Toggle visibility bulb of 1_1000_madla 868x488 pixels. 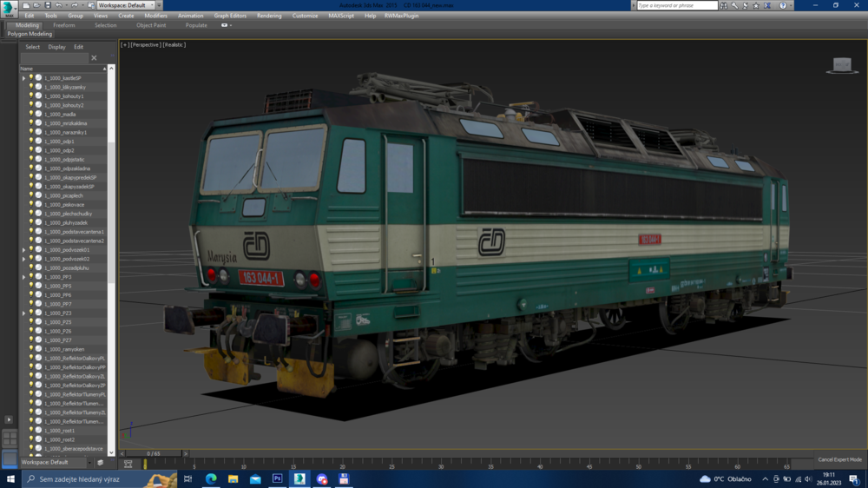[x=31, y=114]
